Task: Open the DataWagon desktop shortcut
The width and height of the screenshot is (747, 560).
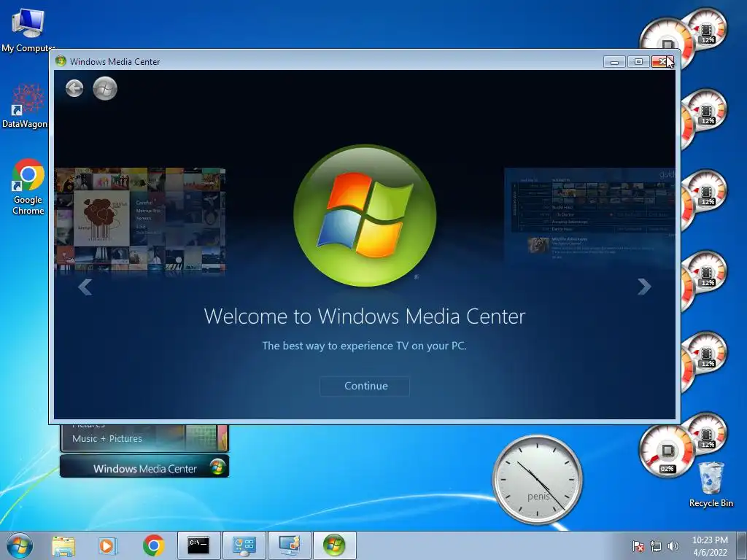Action: tap(26, 106)
